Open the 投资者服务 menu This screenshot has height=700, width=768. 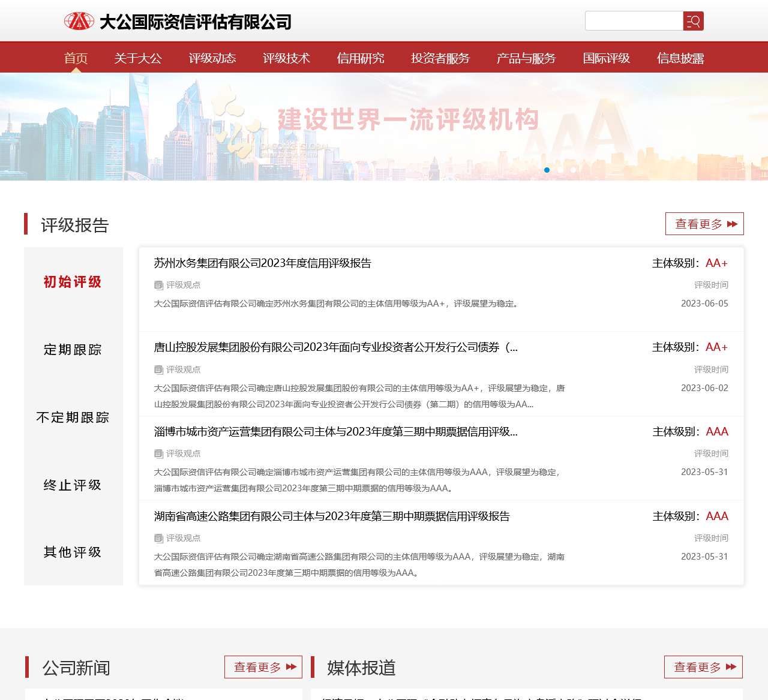click(440, 58)
